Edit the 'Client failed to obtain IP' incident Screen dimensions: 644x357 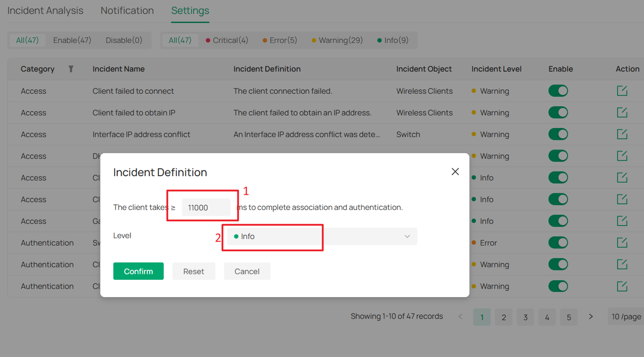622,112
